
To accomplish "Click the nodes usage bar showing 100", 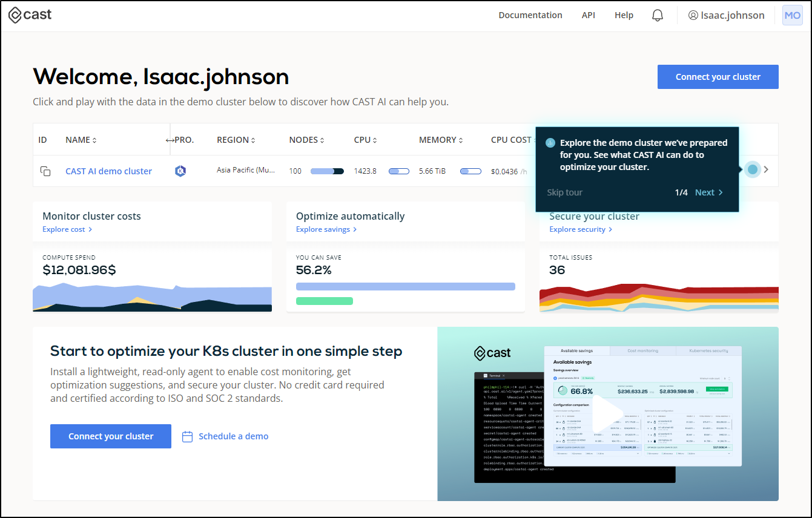I will click(x=327, y=171).
